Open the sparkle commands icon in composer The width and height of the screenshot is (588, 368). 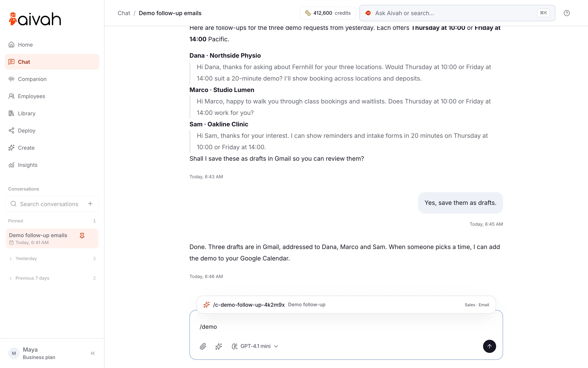218,346
